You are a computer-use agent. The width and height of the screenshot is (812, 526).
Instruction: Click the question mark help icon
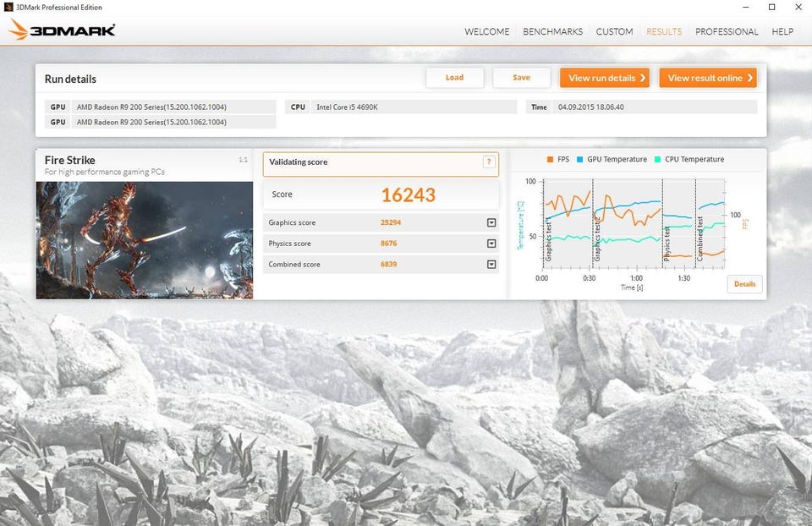pyautogui.click(x=488, y=162)
